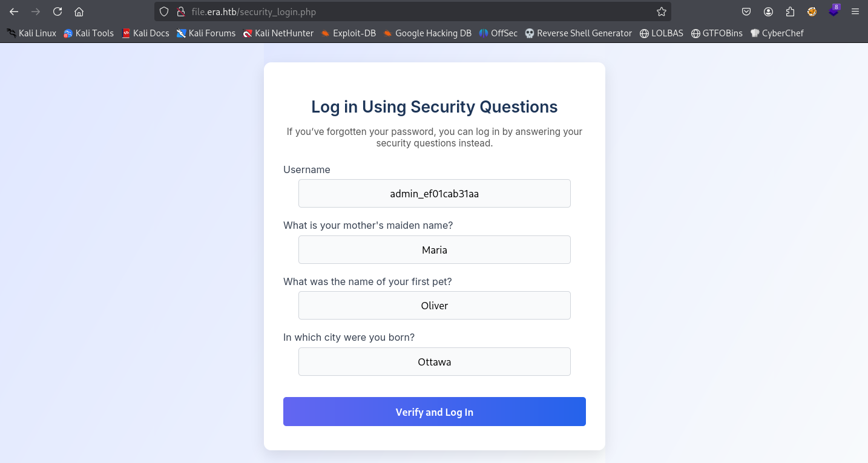Open the Reverse Shell Generator bookmark

(x=579, y=33)
